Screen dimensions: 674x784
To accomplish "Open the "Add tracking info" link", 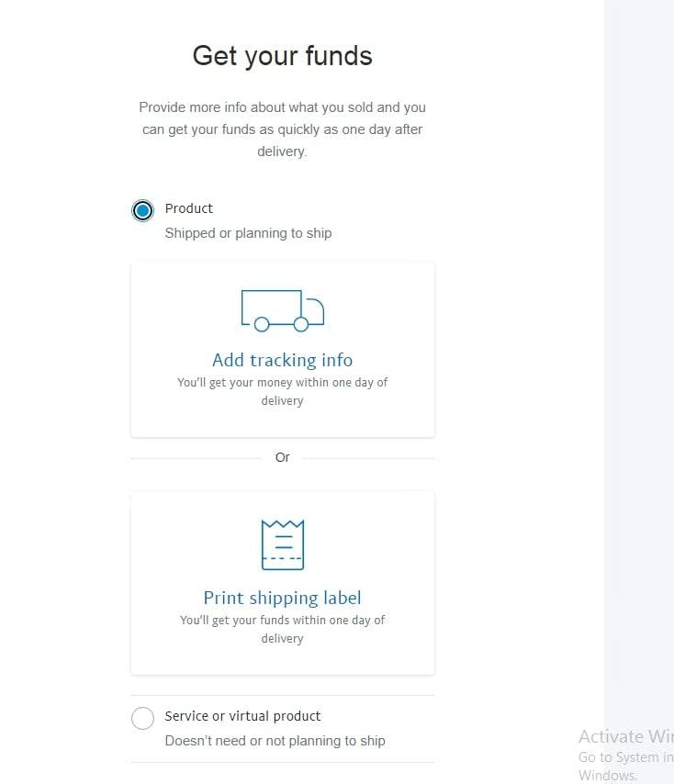I will (x=282, y=360).
